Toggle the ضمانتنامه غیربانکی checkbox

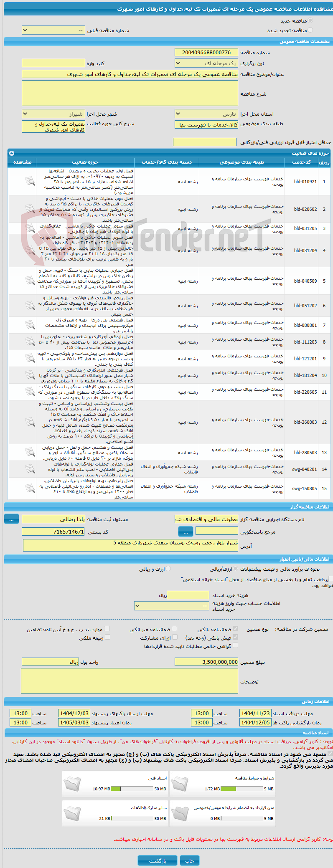174,629
